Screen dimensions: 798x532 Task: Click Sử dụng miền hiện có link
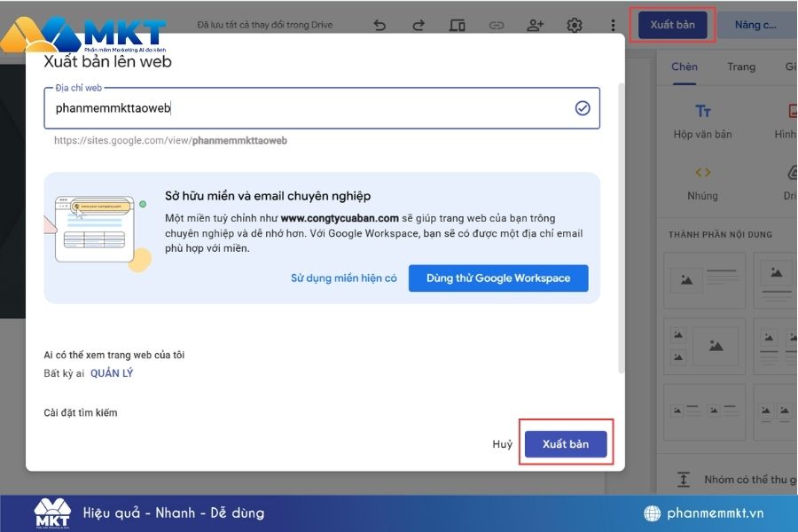pyautogui.click(x=343, y=278)
